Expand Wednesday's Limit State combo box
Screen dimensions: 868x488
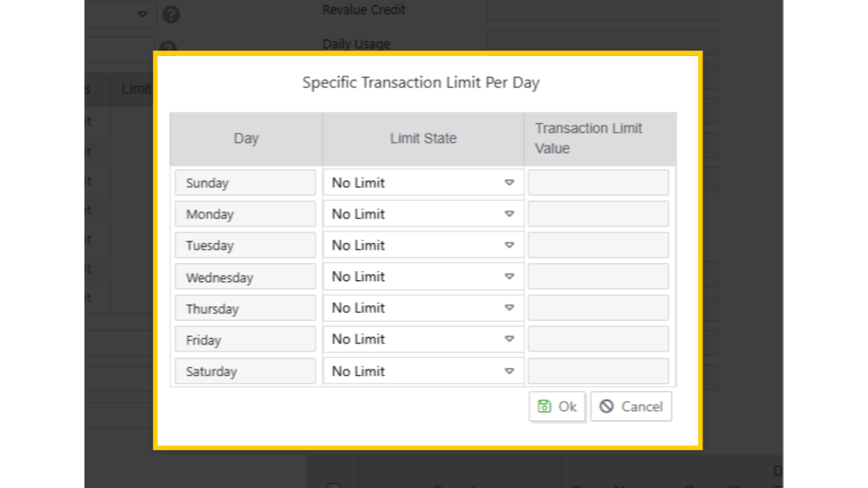(x=422, y=277)
